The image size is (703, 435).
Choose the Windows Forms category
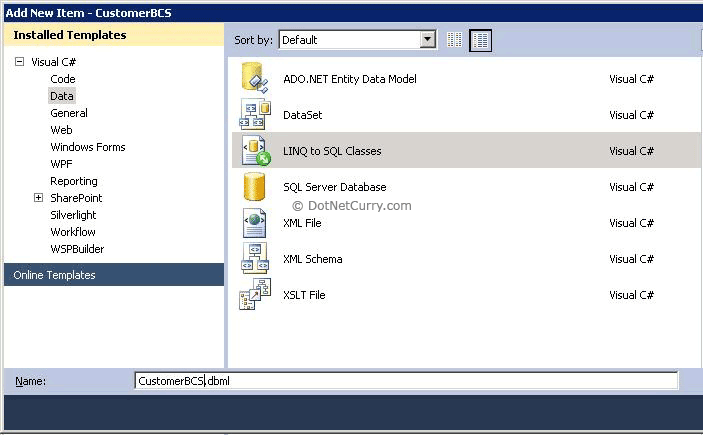pos(88,147)
